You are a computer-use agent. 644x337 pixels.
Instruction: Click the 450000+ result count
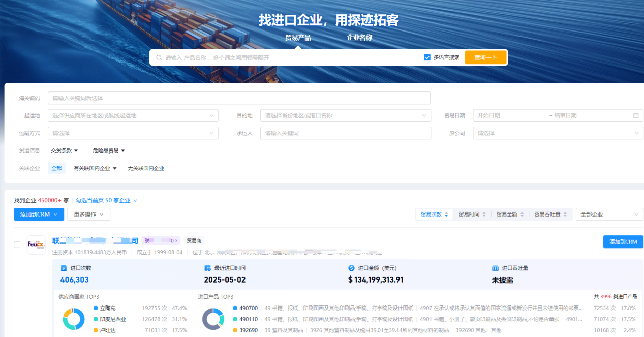pos(49,201)
